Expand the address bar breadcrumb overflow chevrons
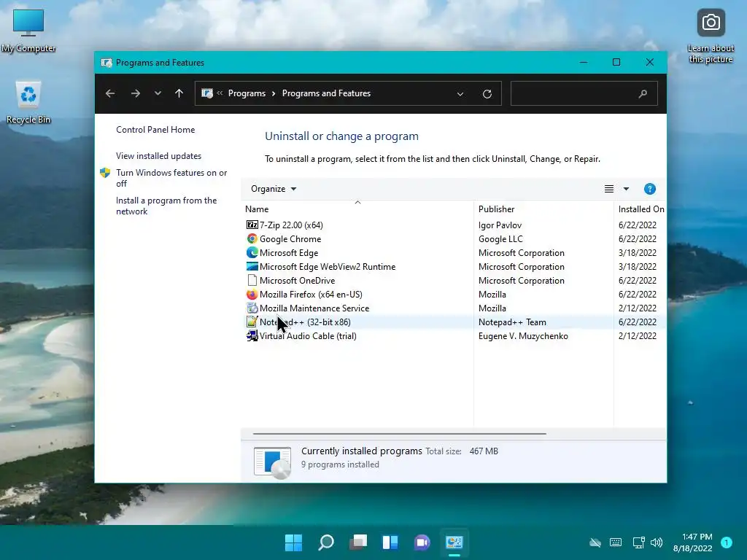The width and height of the screenshot is (747, 560). pyautogui.click(x=220, y=93)
